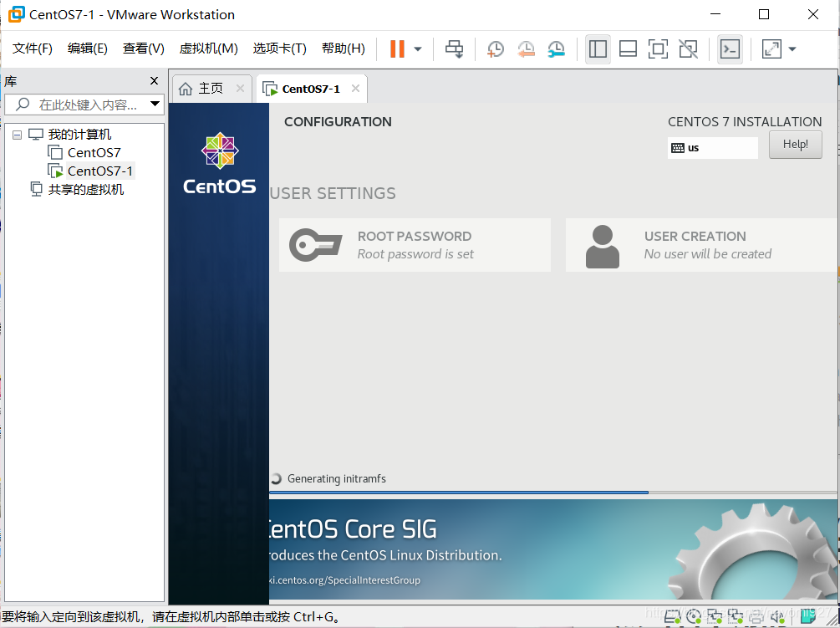The height and width of the screenshot is (628, 840).
Task: Click the first network adapter status icon
Action: point(714,617)
